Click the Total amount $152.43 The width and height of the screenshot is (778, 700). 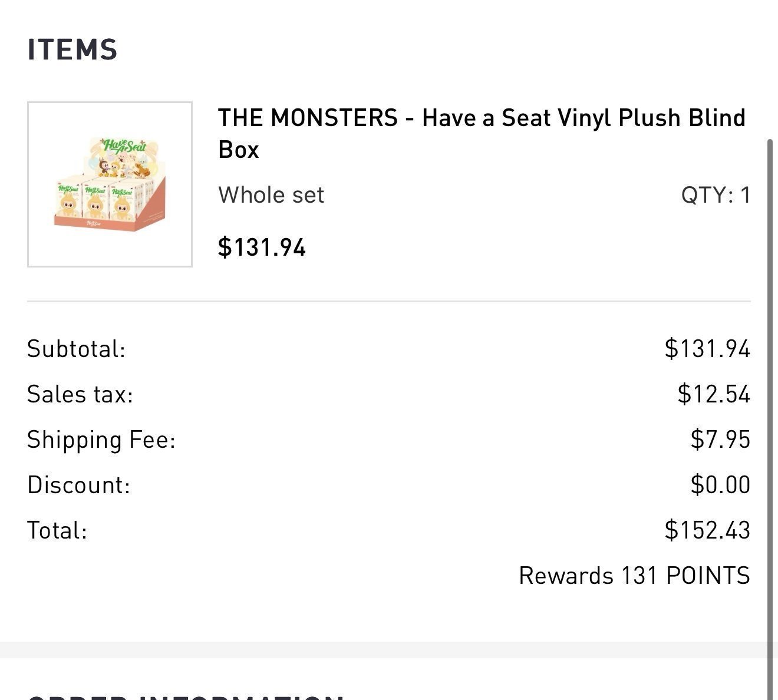coord(707,530)
